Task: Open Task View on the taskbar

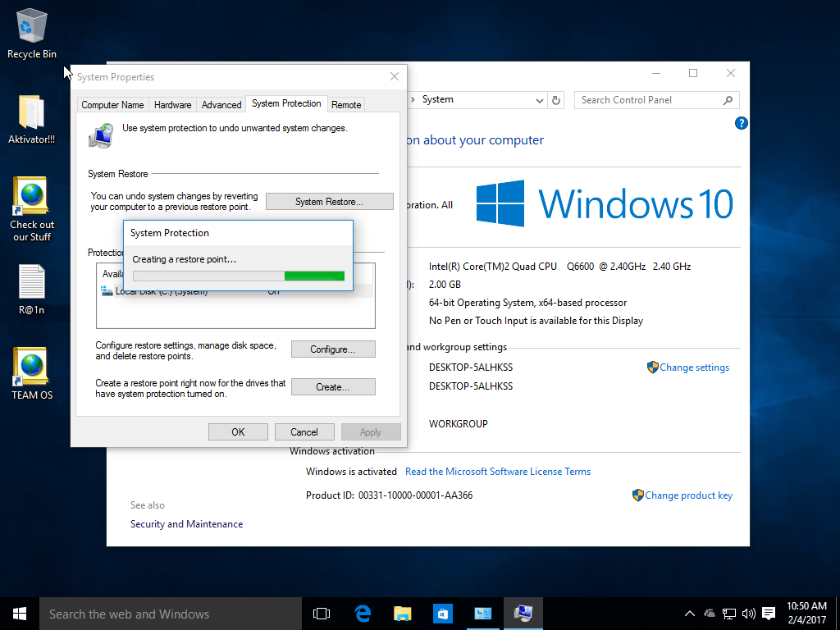Action: 322,614
